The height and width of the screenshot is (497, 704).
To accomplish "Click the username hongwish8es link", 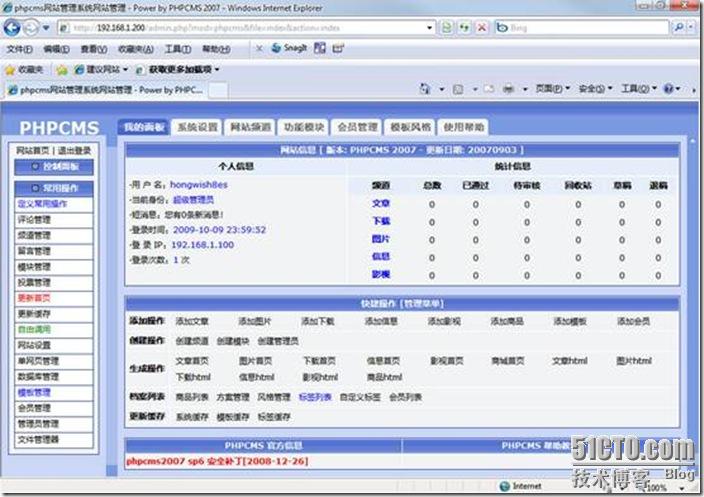I will click(x=198, y=185).
